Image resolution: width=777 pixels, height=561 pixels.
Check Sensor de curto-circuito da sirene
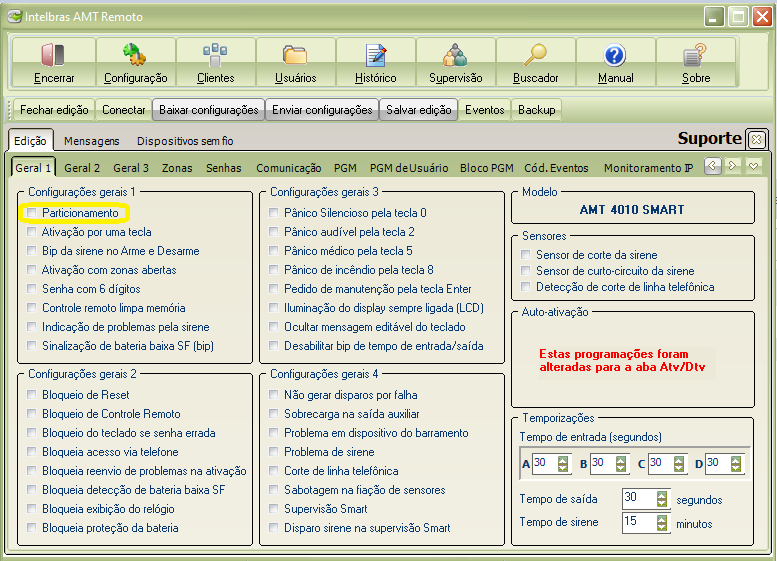point(526,271)
